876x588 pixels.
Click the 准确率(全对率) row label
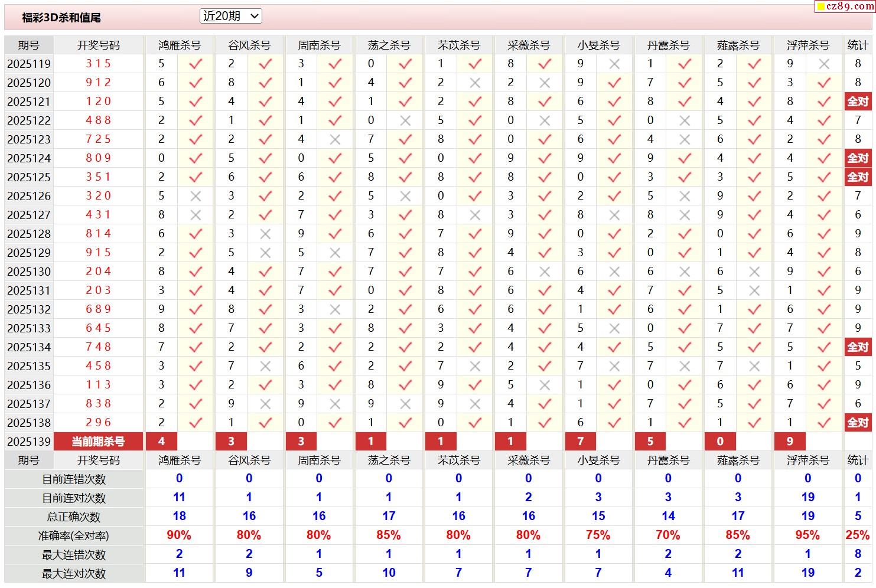(x=74, y=536)
